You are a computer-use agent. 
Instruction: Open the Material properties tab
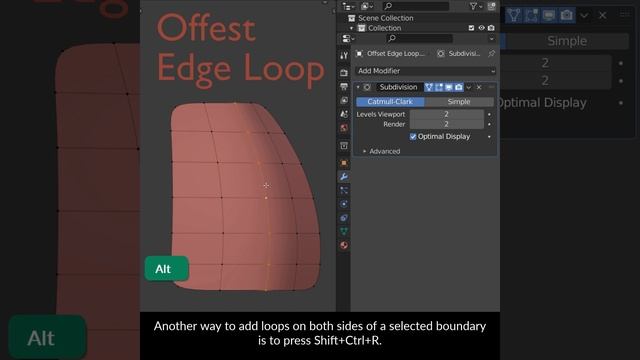344,245
